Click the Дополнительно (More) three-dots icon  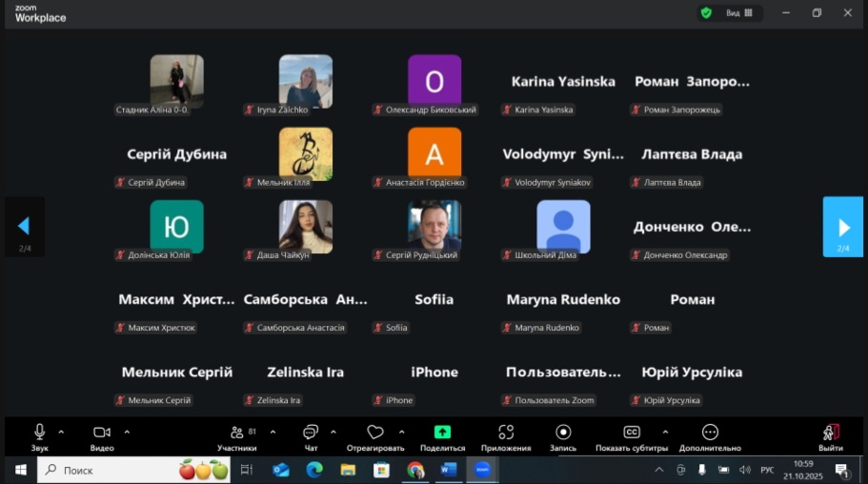coord(710,433)
